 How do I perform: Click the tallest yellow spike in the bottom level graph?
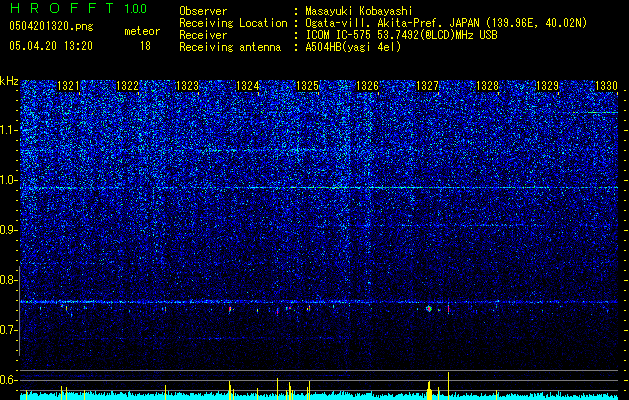point(448,386)
